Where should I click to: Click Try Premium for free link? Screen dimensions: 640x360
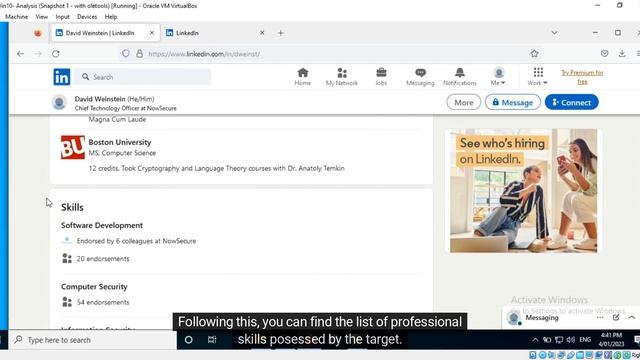tap(582, 77)
